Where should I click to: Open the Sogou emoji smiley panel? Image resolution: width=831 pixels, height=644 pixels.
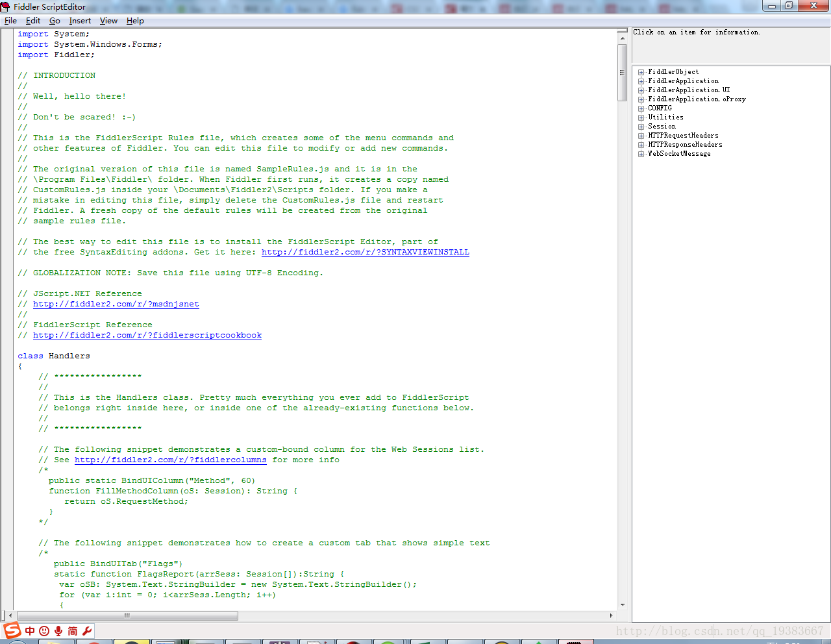44,631
